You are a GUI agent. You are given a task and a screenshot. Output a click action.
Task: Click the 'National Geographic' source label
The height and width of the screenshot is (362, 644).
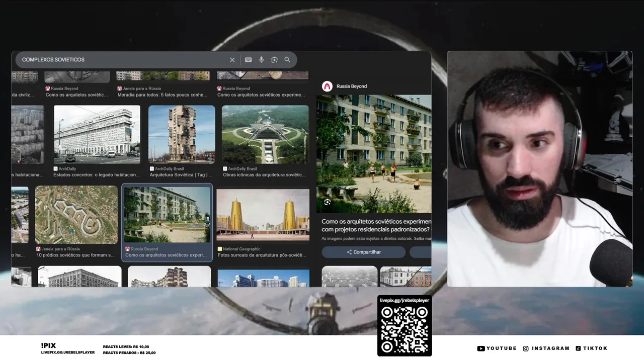point(242,249)
